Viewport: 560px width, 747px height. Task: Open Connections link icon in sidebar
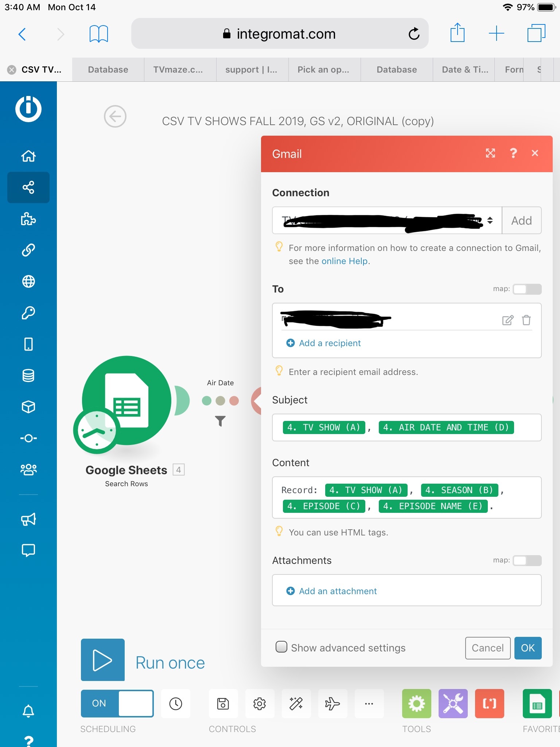point(28,250)
